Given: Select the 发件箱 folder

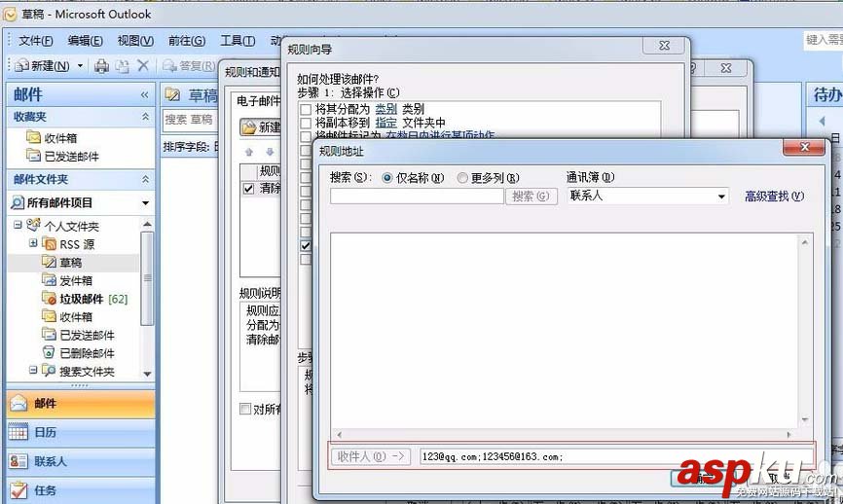Looking at the screenshot, I should tap(68, 280).
